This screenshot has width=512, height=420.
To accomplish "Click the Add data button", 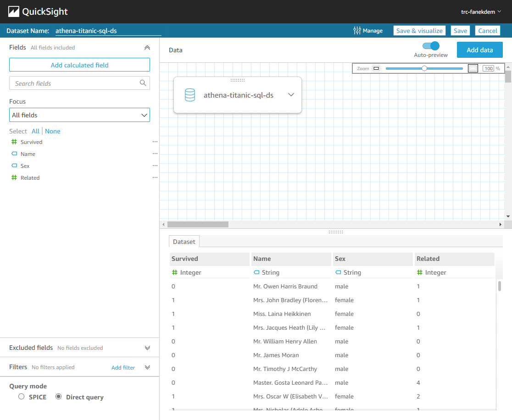I will [x=480, y=50].
